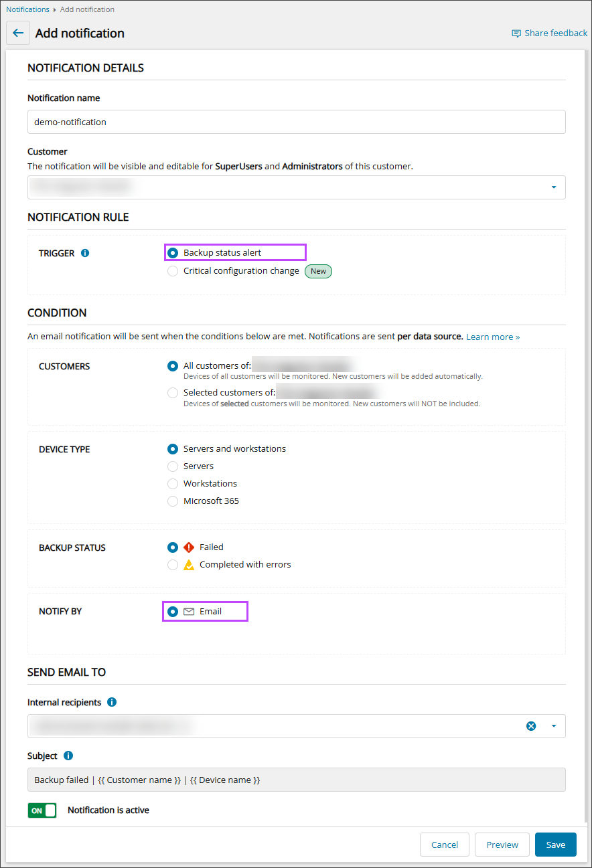Go to Notifications breadcrumb
The width and height of the screenshot is (592, 868).
tap(27, 9)
